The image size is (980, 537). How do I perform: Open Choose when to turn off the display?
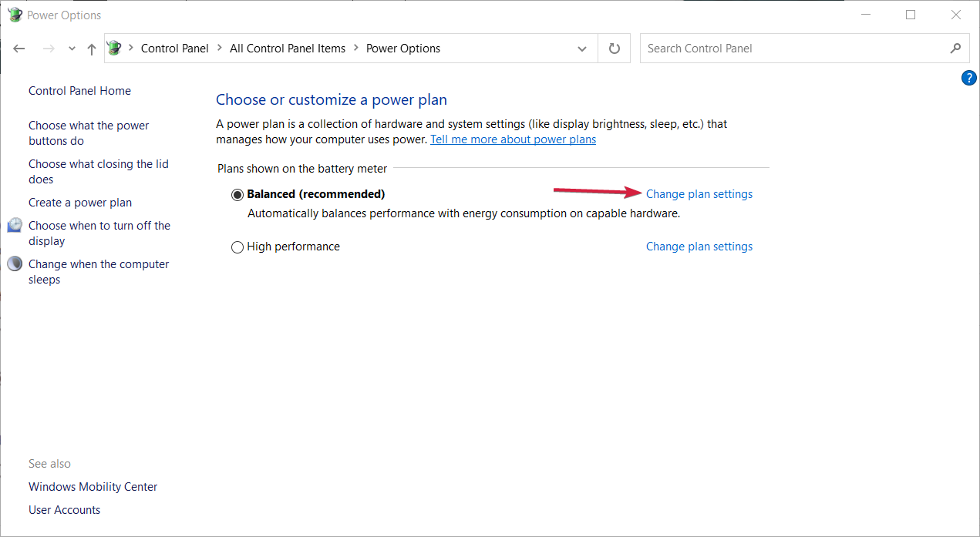tap(99, 233)
